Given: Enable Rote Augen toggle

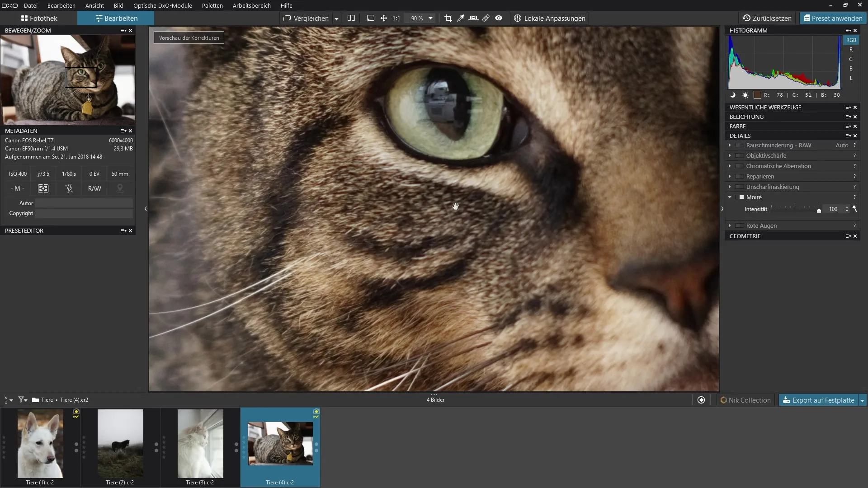Looking at the screenshot, I should 740,225.
